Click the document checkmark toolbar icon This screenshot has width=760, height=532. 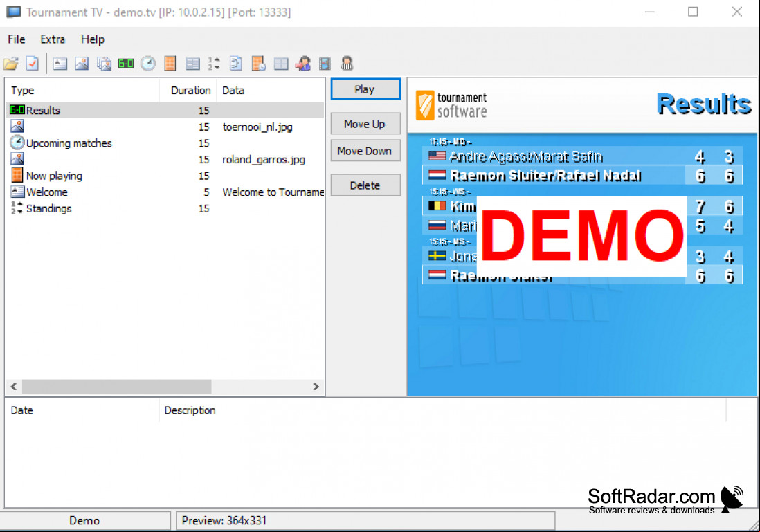click(x=33, y=64)
